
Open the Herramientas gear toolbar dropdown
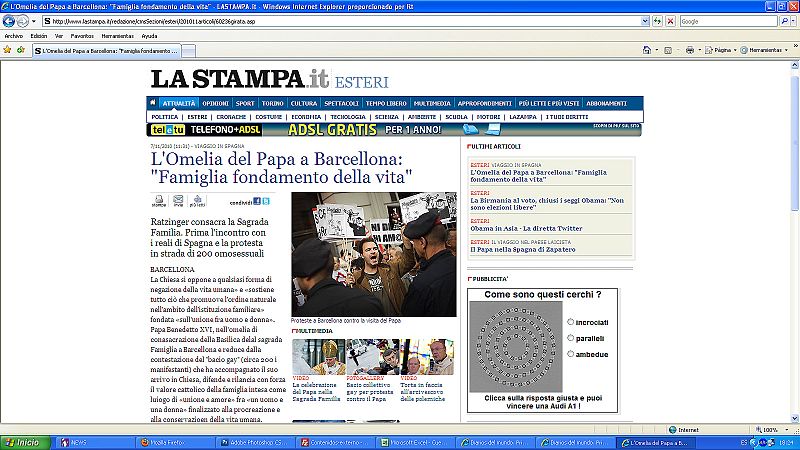coord(764,50)
